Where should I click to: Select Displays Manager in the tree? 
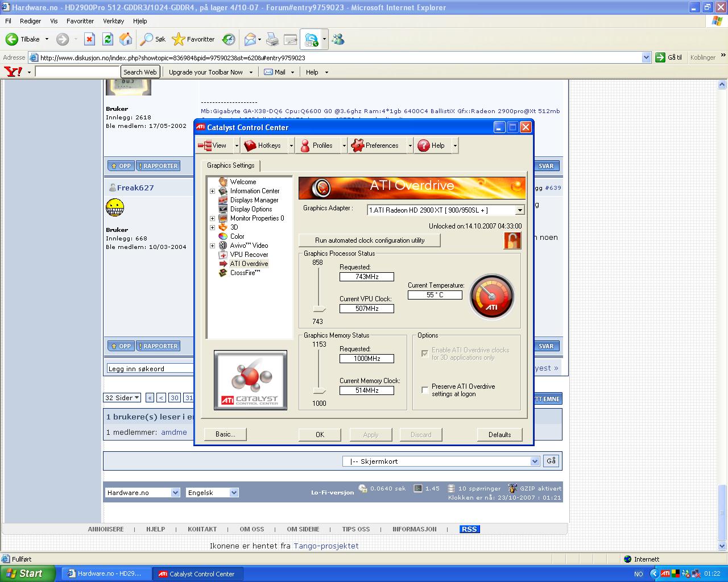click(254, 200)
